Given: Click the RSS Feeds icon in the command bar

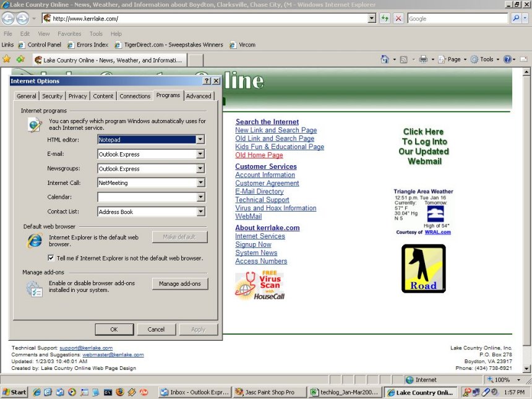Looking at the screenshot, I should (403, 60).
